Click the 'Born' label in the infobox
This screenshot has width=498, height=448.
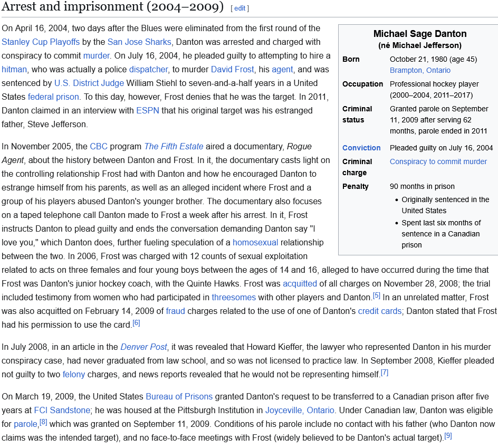pos(351,59)
